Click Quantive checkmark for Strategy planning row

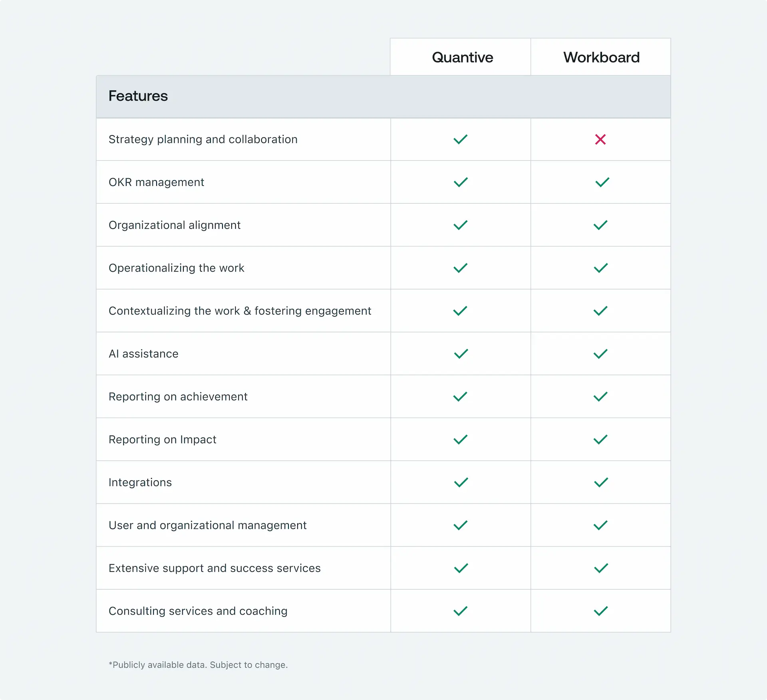[460, 139]
